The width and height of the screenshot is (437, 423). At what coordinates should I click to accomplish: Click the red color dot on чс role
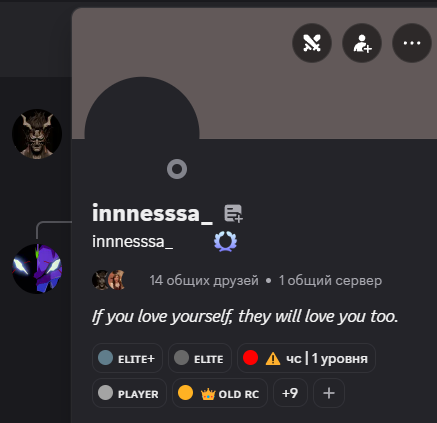click(250, 358)
